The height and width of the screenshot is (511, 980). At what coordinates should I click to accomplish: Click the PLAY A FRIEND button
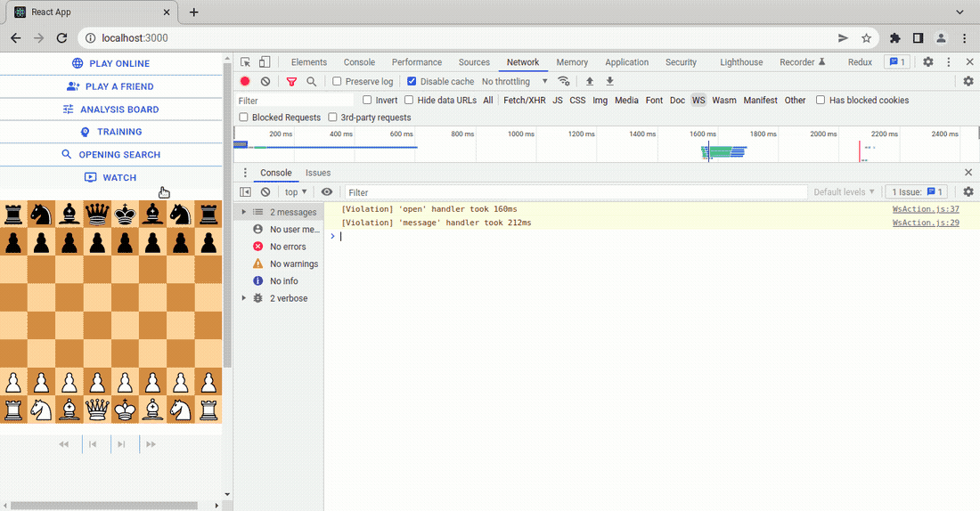click(x=111, y=86)
